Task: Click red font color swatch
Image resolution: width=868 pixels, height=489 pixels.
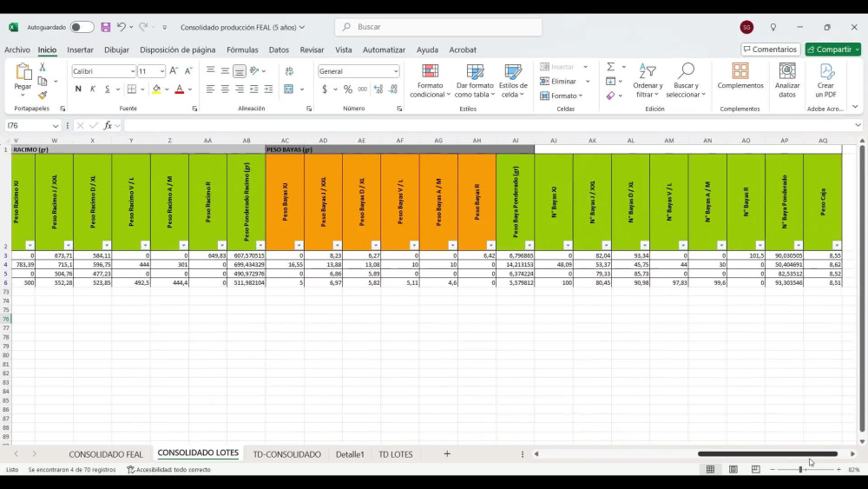Action: click(180, 89)
